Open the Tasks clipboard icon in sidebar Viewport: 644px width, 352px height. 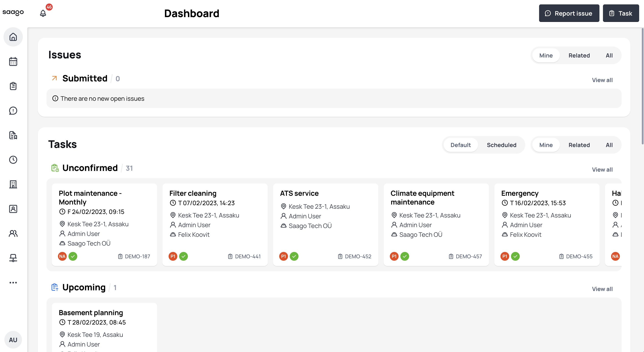13,86
